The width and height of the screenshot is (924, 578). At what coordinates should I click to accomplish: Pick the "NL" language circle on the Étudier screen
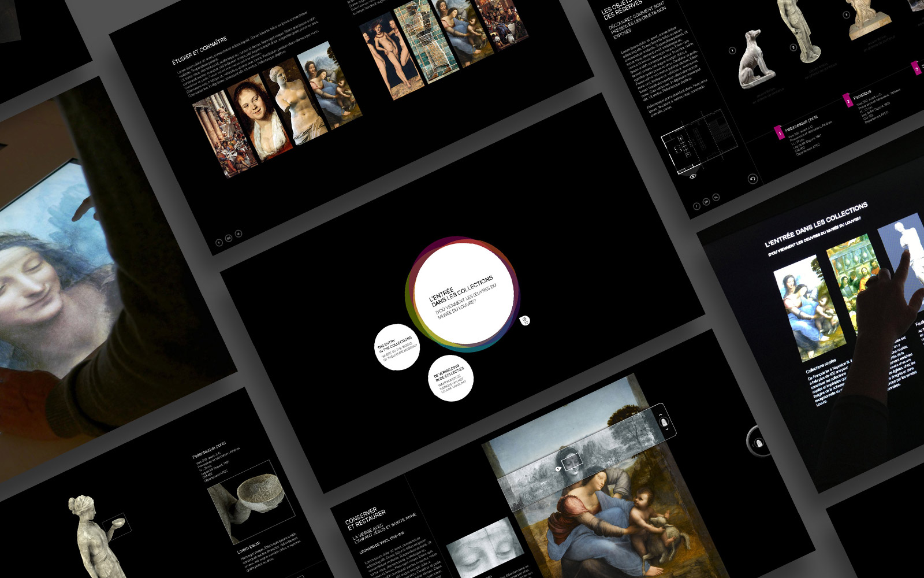(239, 234)
